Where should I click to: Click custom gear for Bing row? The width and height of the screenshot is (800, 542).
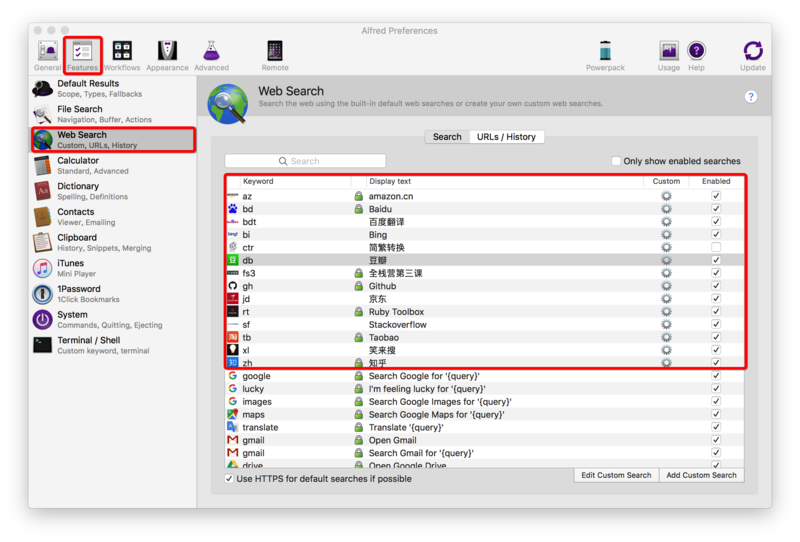pos(666,235)
